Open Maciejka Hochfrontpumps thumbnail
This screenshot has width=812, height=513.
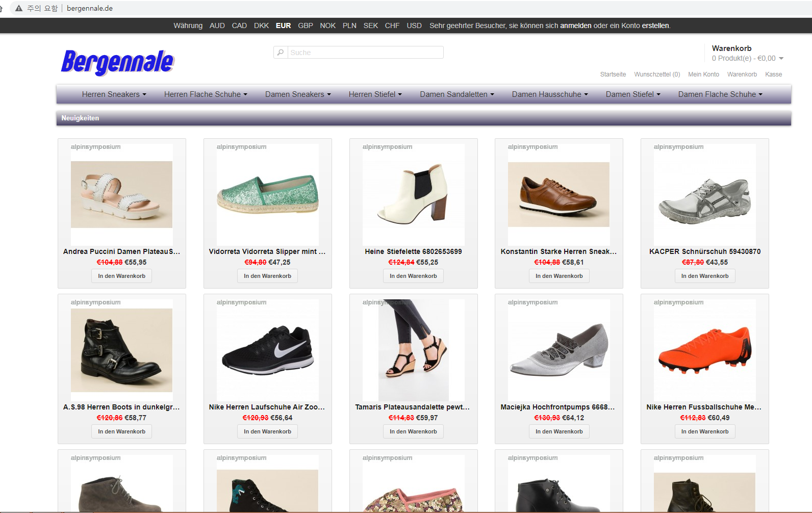pos(559,350)
